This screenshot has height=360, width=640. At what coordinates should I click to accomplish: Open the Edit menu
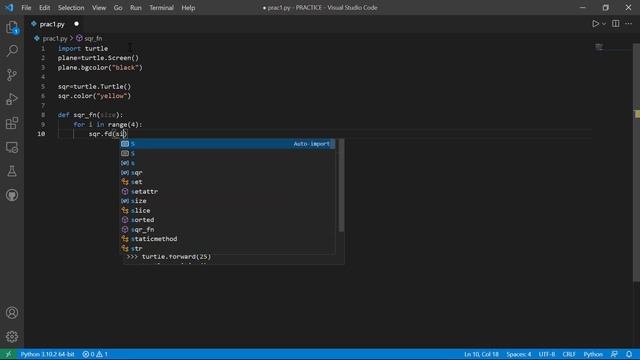click(x=44, y=8)
